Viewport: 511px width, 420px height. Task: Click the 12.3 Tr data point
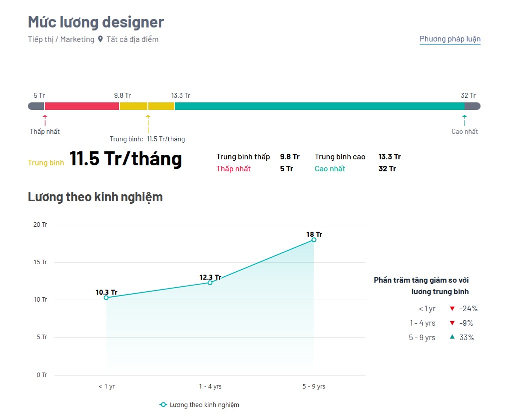tap(210, 283)
